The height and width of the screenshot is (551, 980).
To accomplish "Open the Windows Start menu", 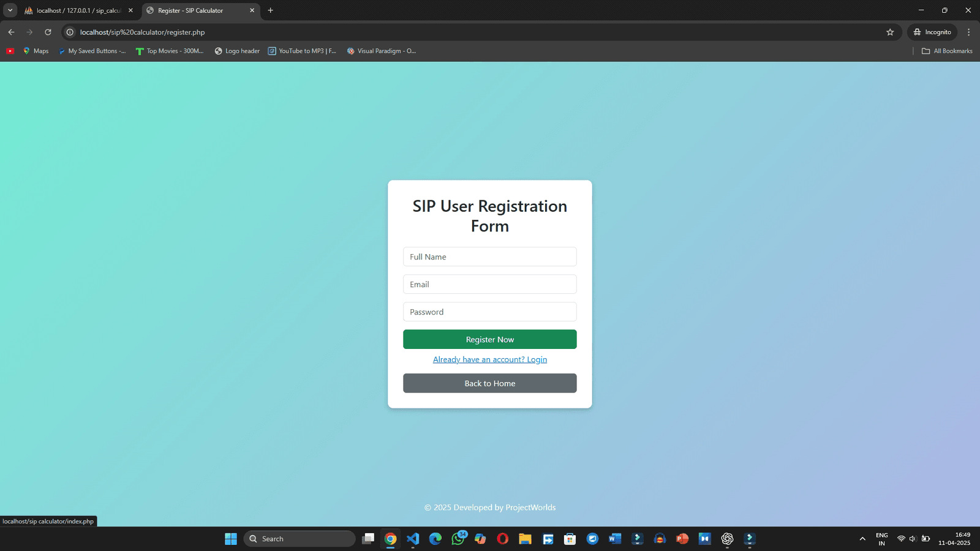I will click(x=231, y=539).
